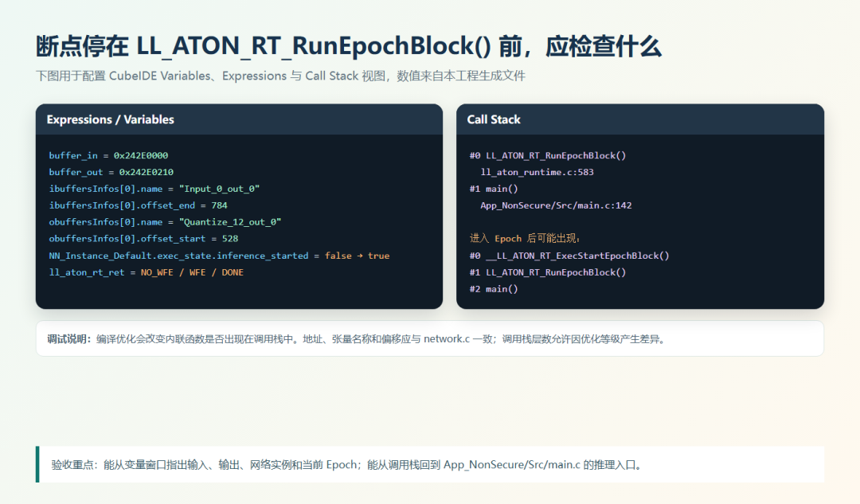Click the buffer_in = 0x242E0000 line
The image size is (860, 504).
tap(108, 156)
